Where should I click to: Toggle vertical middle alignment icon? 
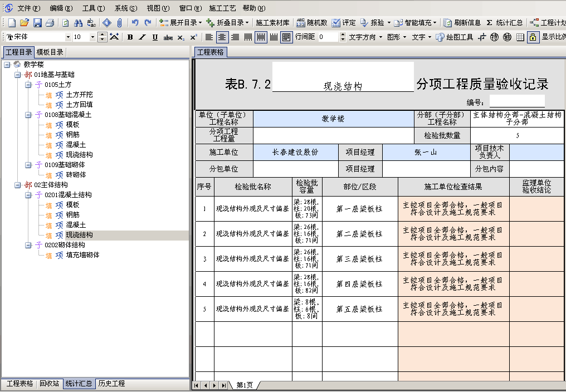[x=261, y=37]
